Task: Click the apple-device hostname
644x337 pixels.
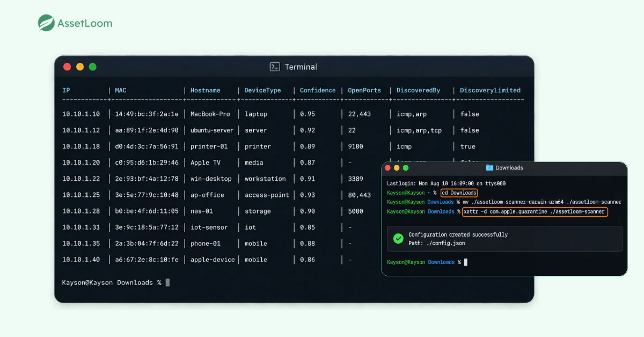Action: pos(213,260)
